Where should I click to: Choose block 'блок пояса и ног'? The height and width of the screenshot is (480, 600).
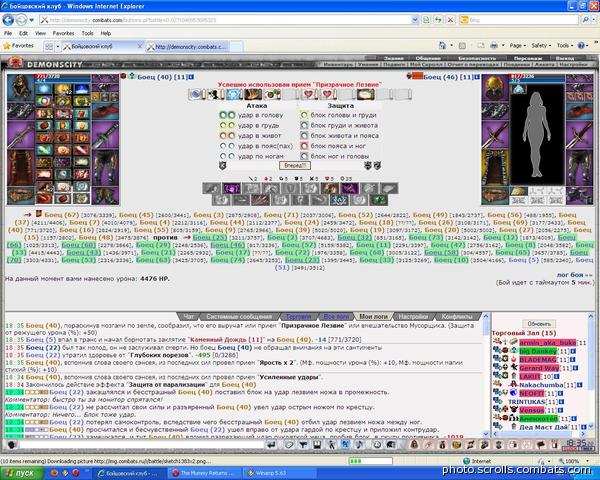tap(304, 146)
